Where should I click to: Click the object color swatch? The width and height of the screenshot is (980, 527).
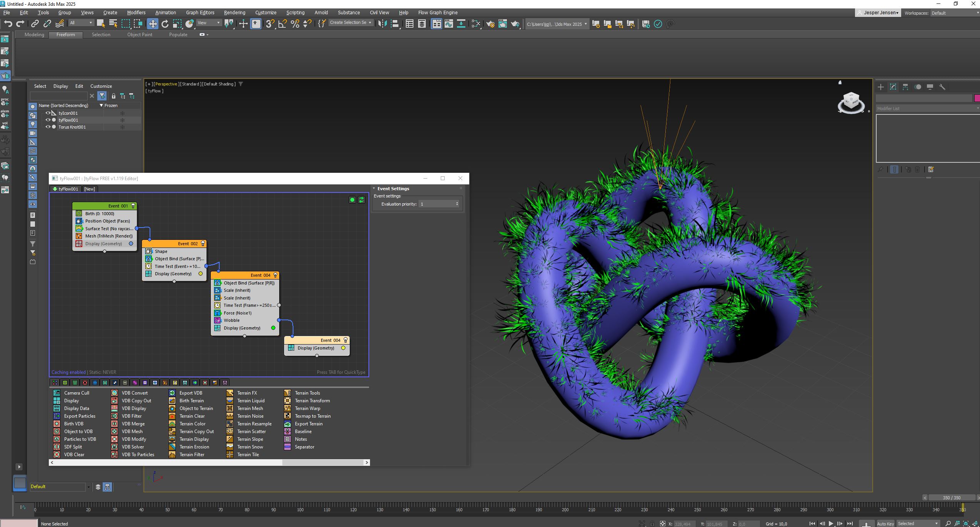click(977, 98)
